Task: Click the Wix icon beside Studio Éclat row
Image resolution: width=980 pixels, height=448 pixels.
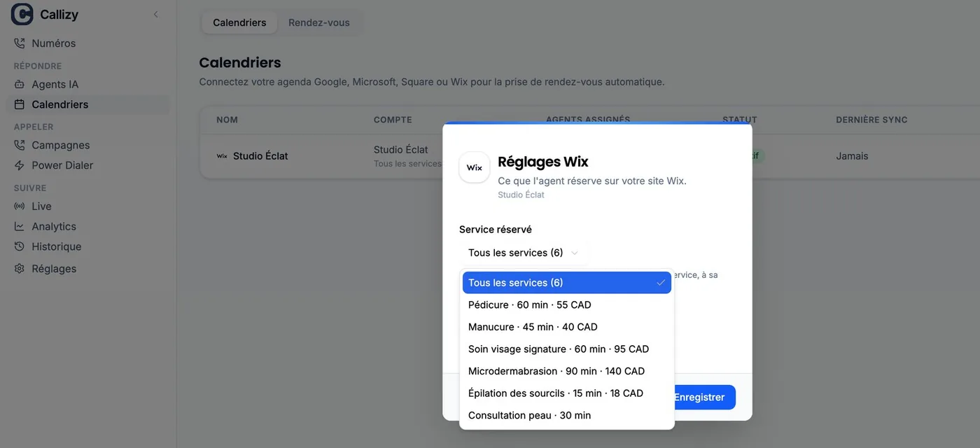Action: (x=222, y=156)
